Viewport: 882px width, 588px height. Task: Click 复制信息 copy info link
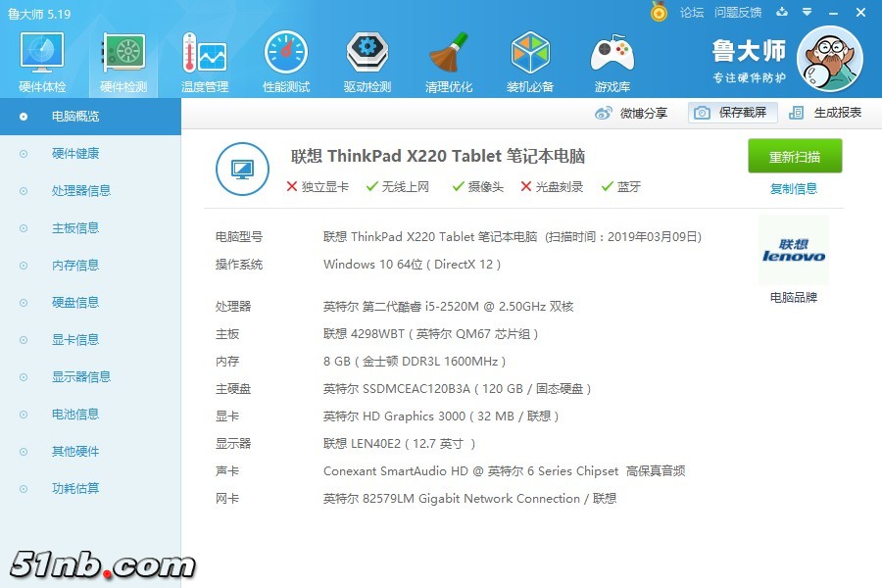pos(794,188)
